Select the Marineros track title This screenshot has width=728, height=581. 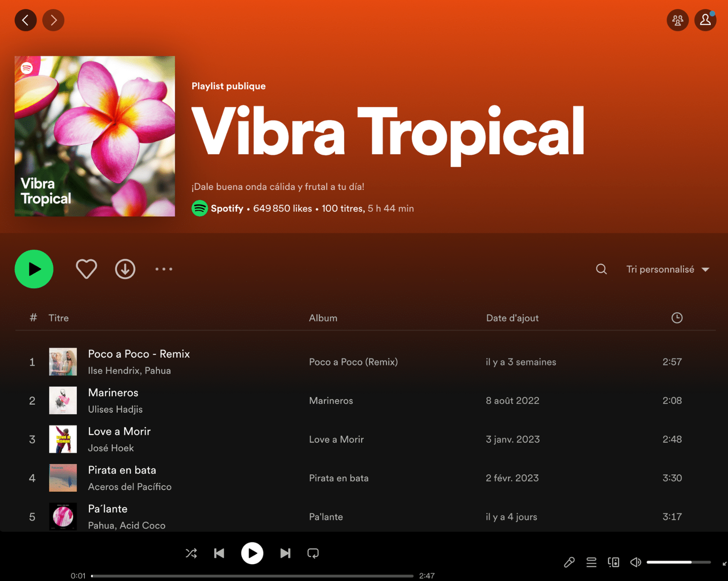[x=113, y=393]
